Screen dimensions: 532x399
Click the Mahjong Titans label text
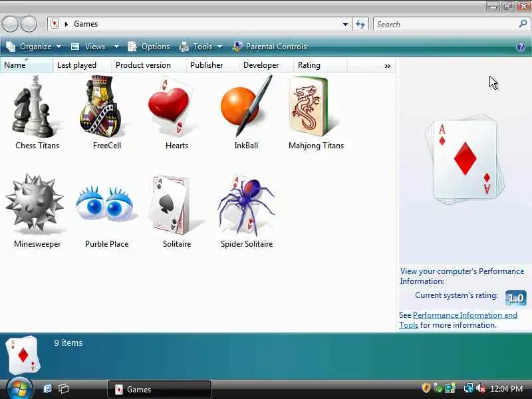click(x=317, y=146)
